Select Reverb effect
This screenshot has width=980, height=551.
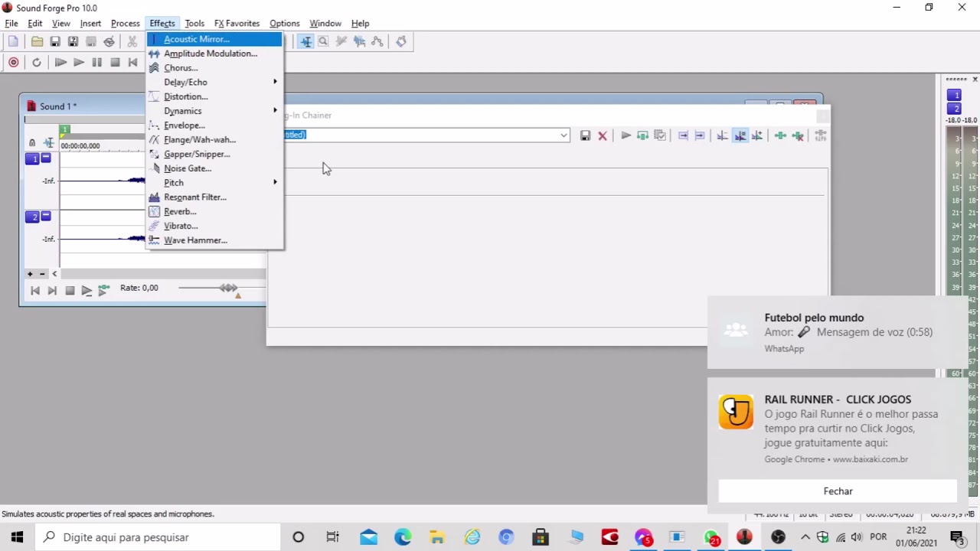tap(215, 211)
